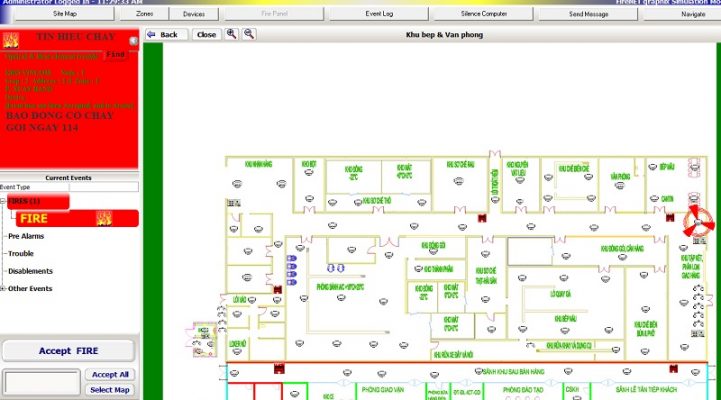Select the Trouble event category

[21, 253]
